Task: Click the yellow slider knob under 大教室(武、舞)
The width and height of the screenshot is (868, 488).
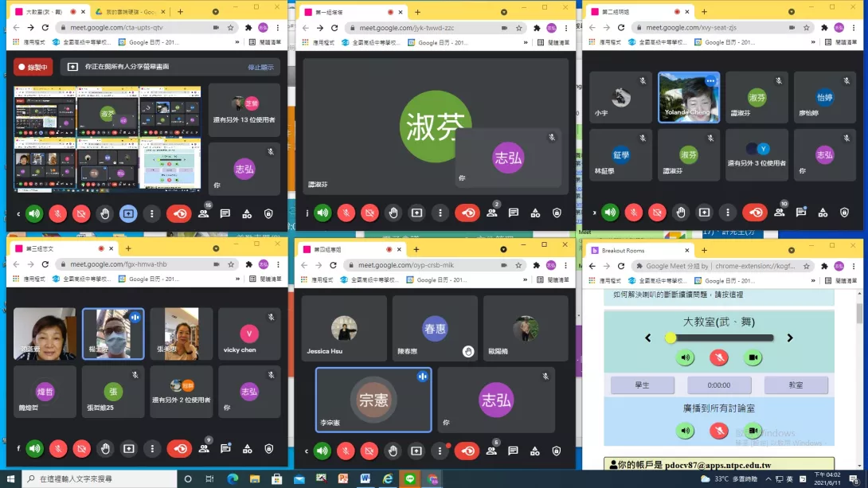Action: tap(671, 338)
